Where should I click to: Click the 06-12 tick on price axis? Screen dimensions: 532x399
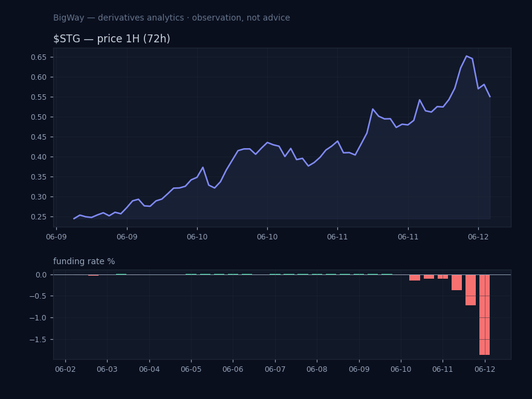click(x=478, y=237)
